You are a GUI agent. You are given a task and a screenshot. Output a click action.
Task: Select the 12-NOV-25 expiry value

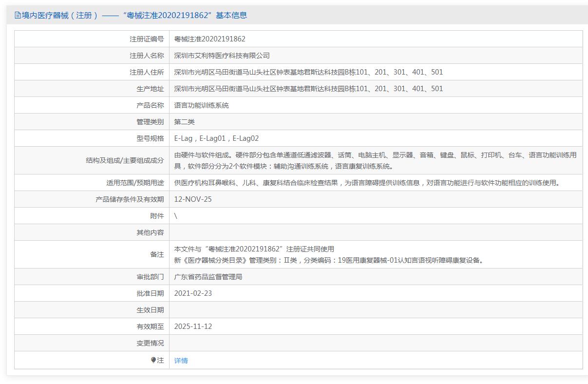point(193,199)
